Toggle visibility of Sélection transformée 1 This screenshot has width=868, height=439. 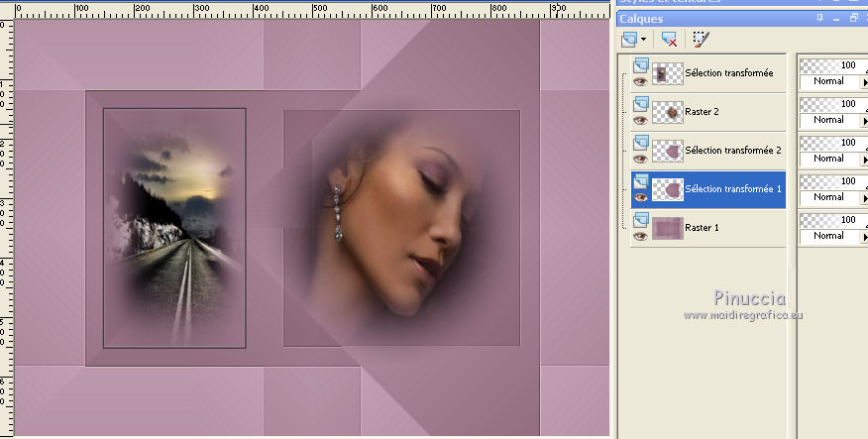pos(640,197)
